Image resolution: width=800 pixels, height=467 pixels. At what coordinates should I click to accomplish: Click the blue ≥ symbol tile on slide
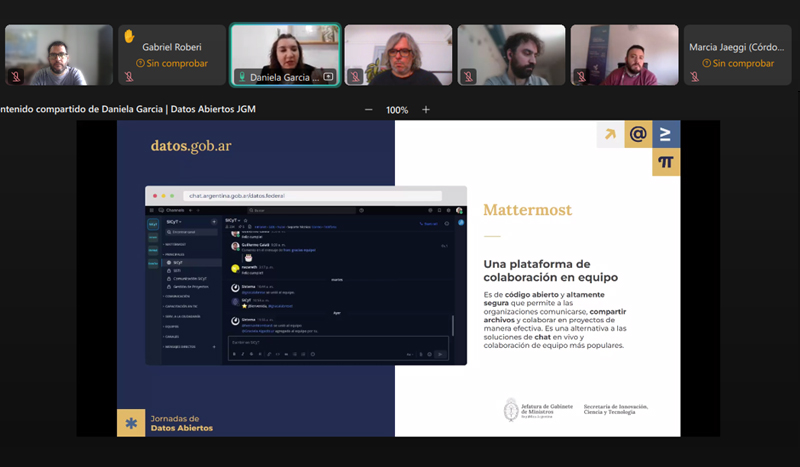coord(666,134)
